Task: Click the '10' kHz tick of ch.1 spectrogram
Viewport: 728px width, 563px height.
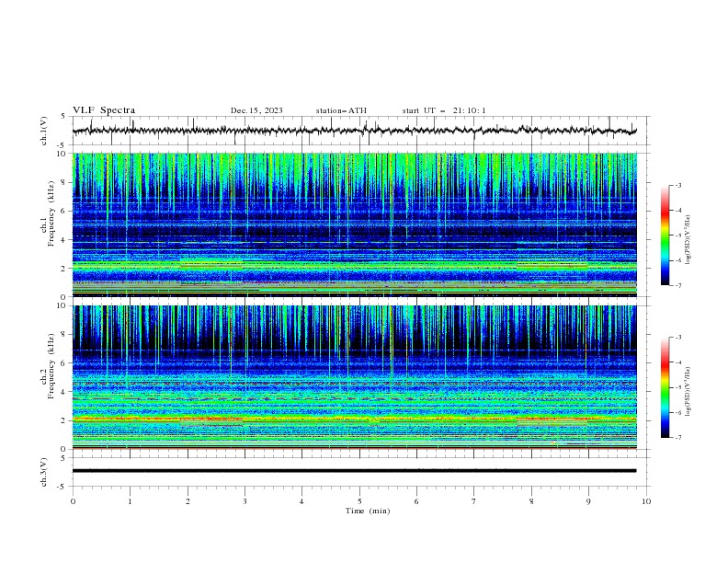Action: pos(63,154)
